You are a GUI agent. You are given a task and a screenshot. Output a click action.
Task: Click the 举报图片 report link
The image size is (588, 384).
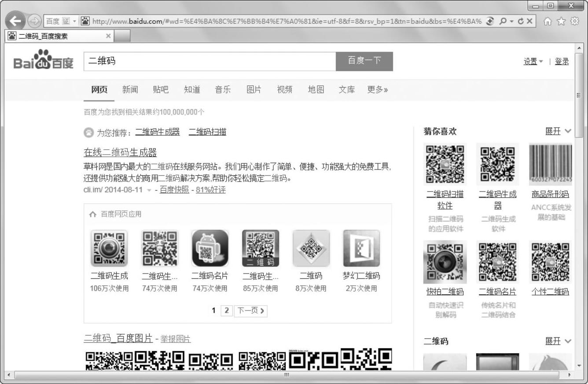pos(175,339)
